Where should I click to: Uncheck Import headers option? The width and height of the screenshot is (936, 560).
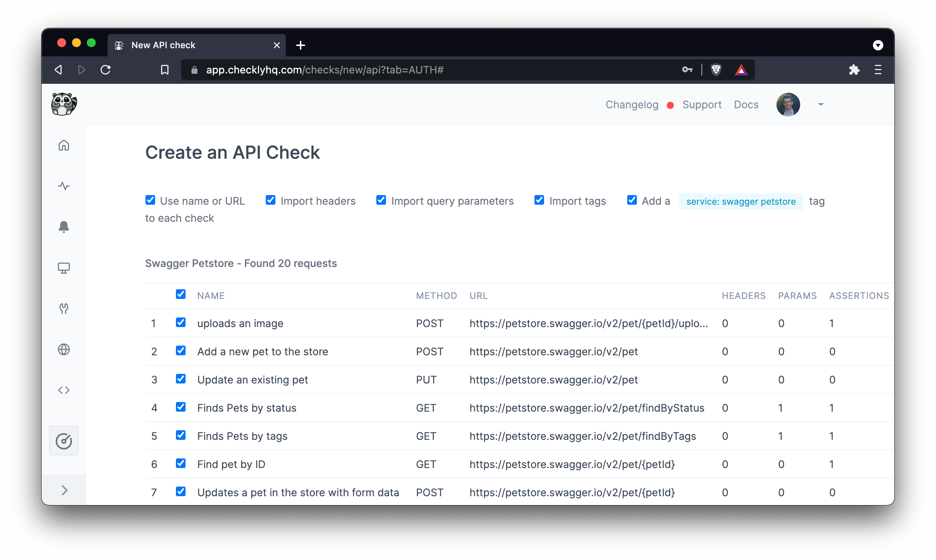pyautogui.click(x=270, y=200)
